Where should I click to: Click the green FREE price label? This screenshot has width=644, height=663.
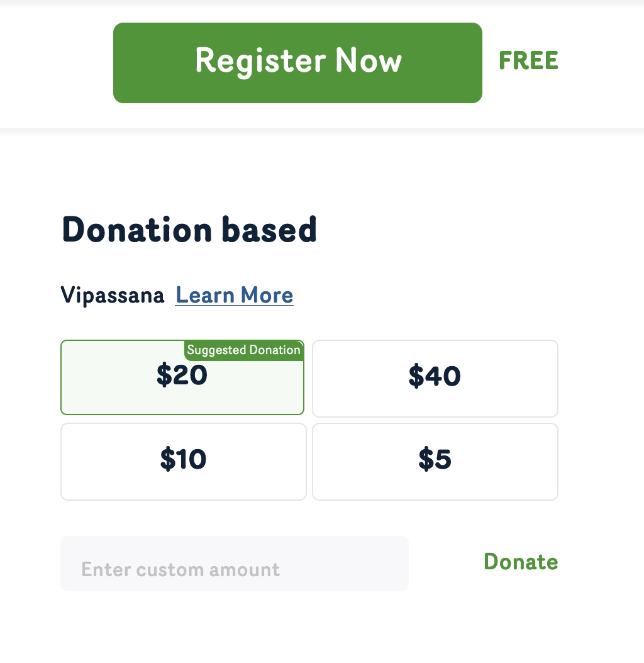tap(528, 61)
